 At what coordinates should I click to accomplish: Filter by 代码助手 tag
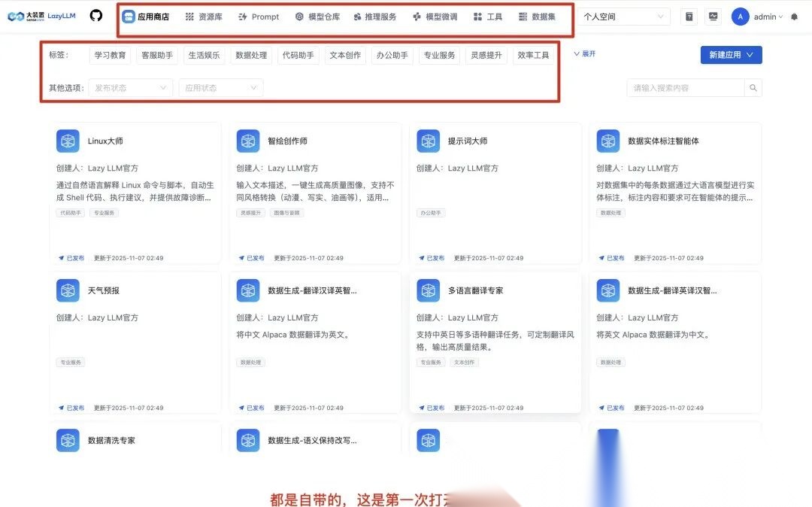pos(298,55)
